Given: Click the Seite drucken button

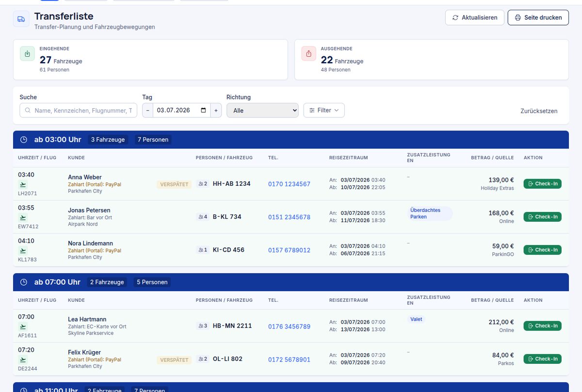Looking at the screenshot, I should pyautogui.click(x=538, y=17).
